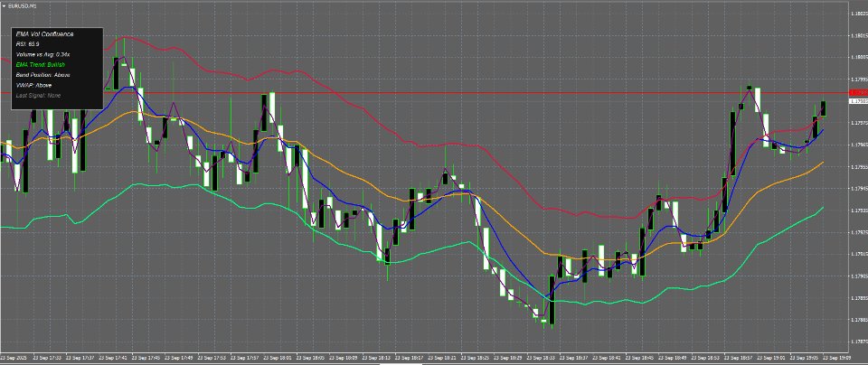The width and height of the screenshot is (868, 365).
Task: Select the latest black candle at chart's right edge
Action: tap(823, 108)
